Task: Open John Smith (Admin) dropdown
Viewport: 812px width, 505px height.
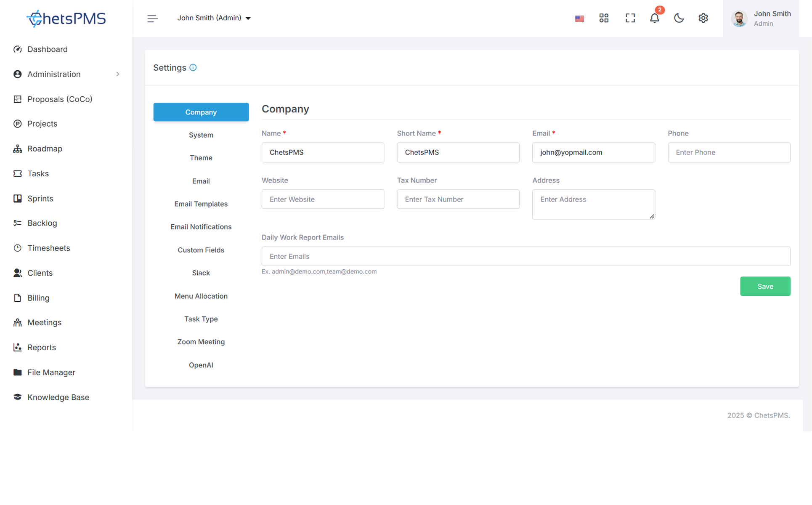Action: pos(214,18)
